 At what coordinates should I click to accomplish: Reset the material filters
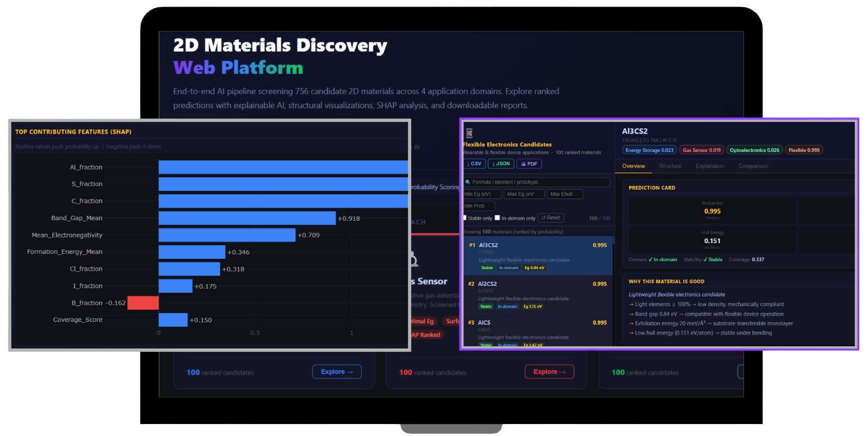coord(551,218)
